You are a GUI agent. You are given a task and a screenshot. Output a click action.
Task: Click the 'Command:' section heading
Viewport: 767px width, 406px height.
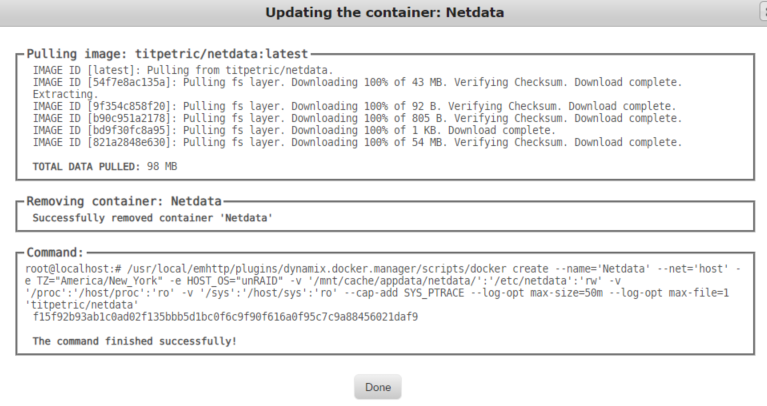[x=55, y=252]
